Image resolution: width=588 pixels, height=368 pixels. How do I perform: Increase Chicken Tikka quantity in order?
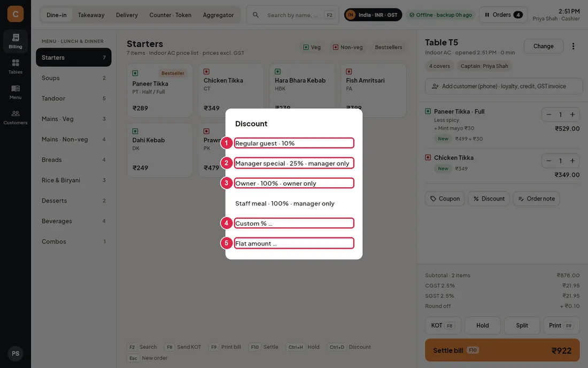(572, 160)
